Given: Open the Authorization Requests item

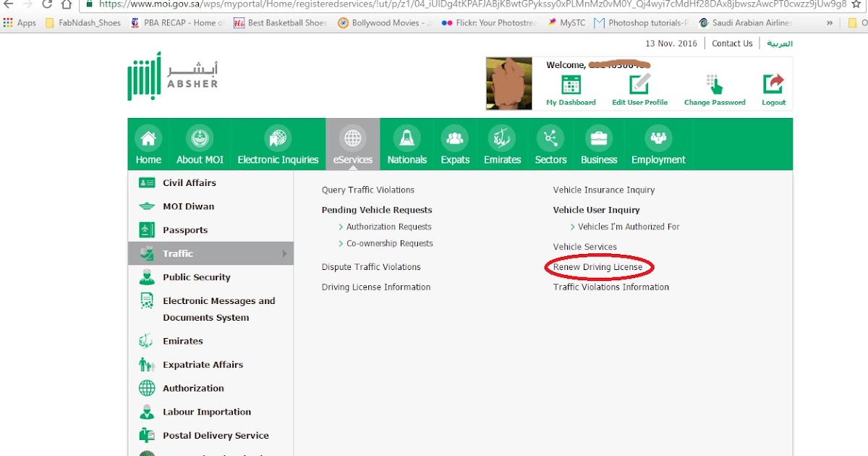Looking at the screenshot, I should (389, 227).
